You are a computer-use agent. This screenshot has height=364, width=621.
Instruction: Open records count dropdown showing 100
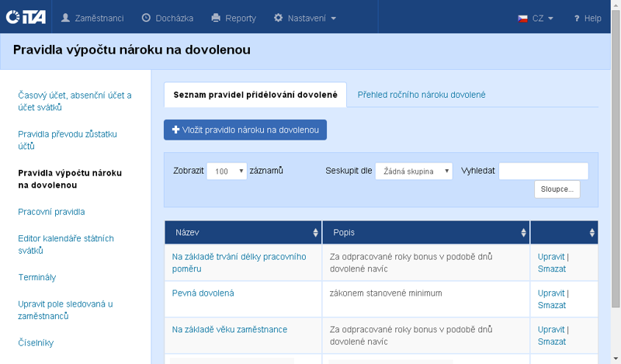[x=227, y=171]
